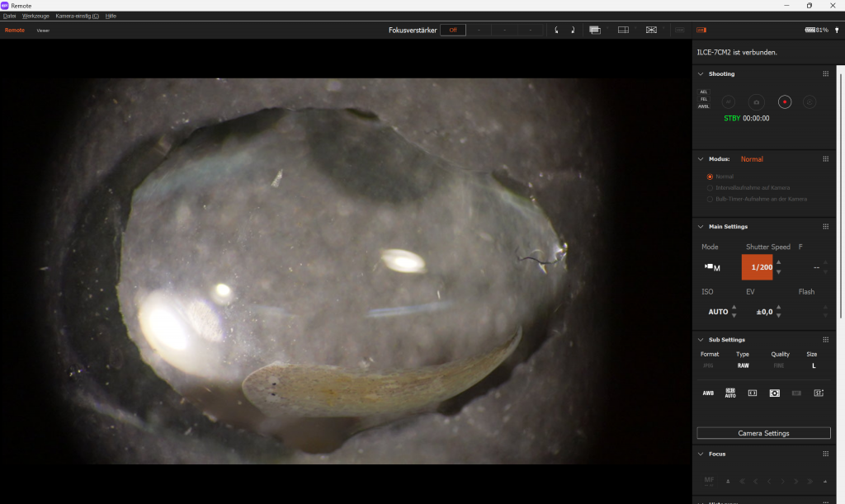
Task: Collapse the Shooting panel section
Action: (x=701, y=74)
